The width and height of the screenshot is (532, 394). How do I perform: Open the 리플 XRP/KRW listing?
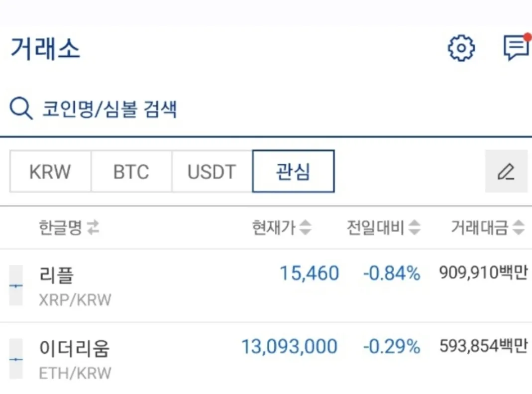click(x=75, y=285)
